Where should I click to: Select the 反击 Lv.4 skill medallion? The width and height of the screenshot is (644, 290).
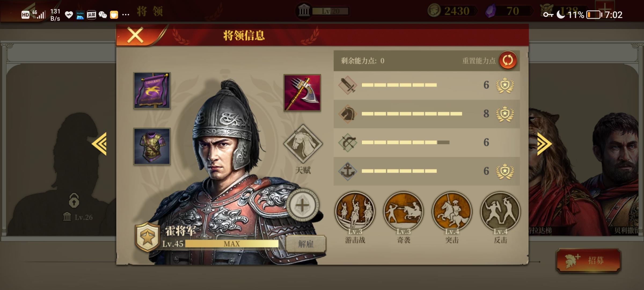(500, 211)
